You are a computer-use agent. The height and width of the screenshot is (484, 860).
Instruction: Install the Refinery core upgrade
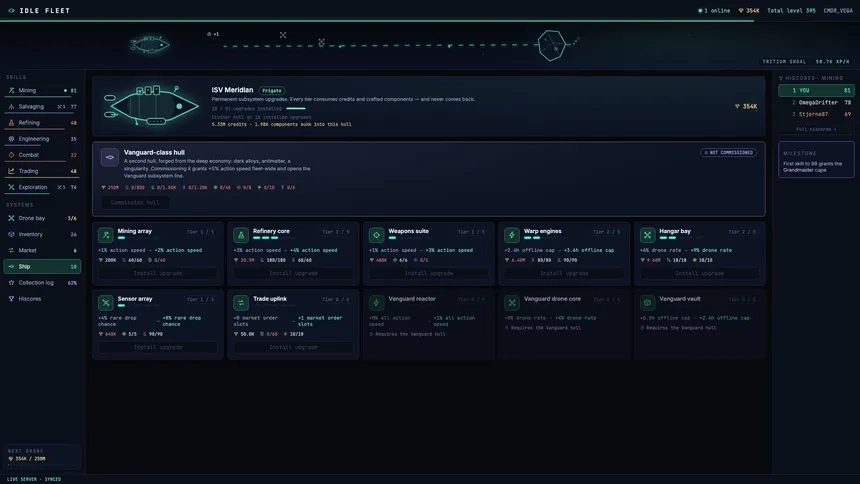point(293,273)
